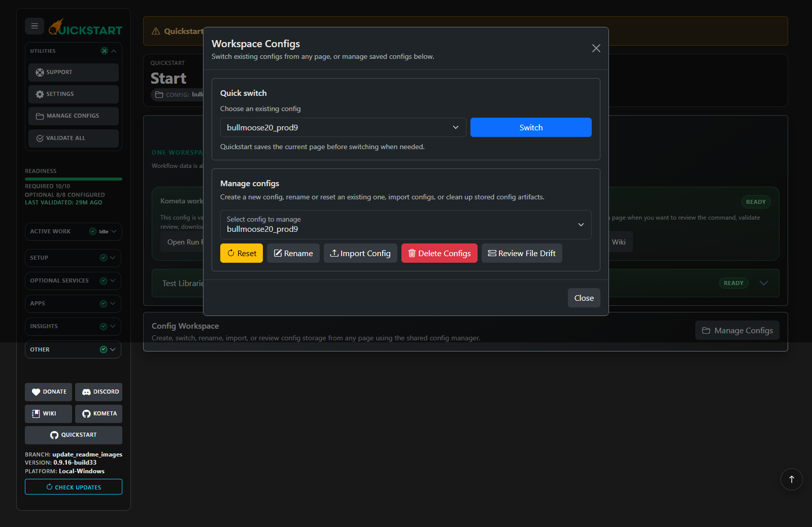
Task: Run Validate All from Utilities
Action: (74, 138)
